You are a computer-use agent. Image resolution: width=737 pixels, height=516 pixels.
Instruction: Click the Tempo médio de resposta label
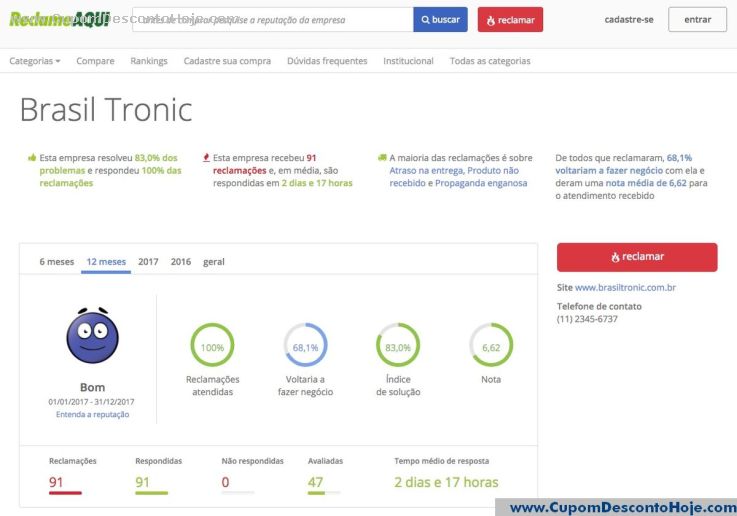(x=441, y=461)
